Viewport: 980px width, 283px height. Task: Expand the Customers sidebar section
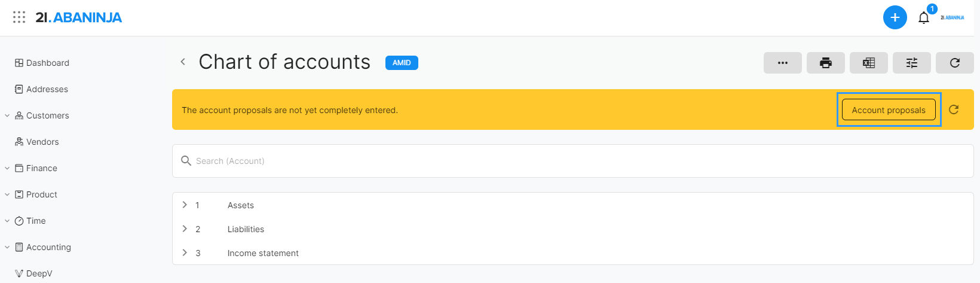coord(7,115)
